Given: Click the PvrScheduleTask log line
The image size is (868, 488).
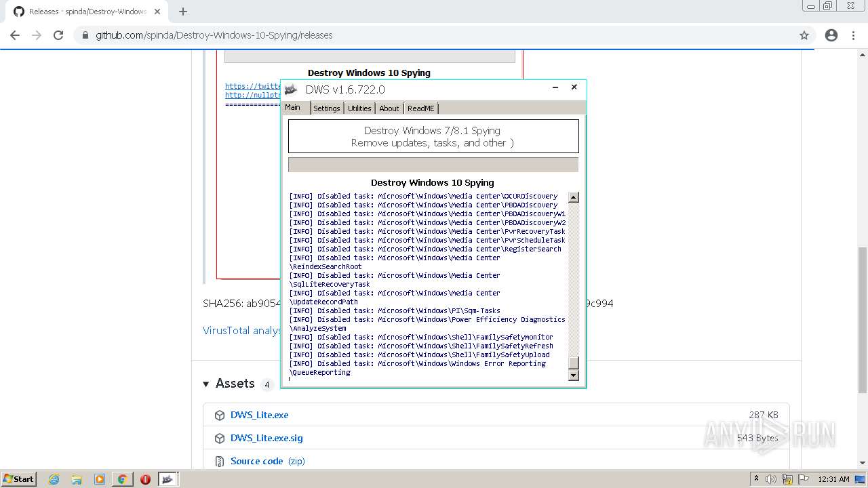Looking at the screenshot, I should 427,240.
